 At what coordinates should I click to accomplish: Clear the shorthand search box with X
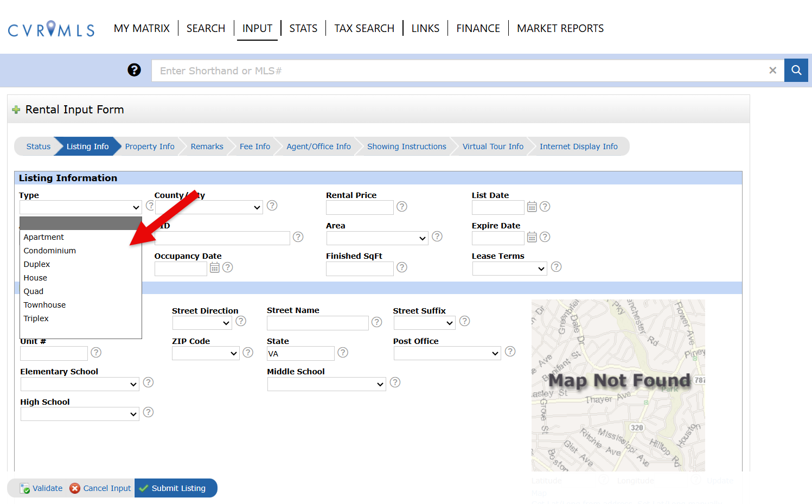pos(772,71)
